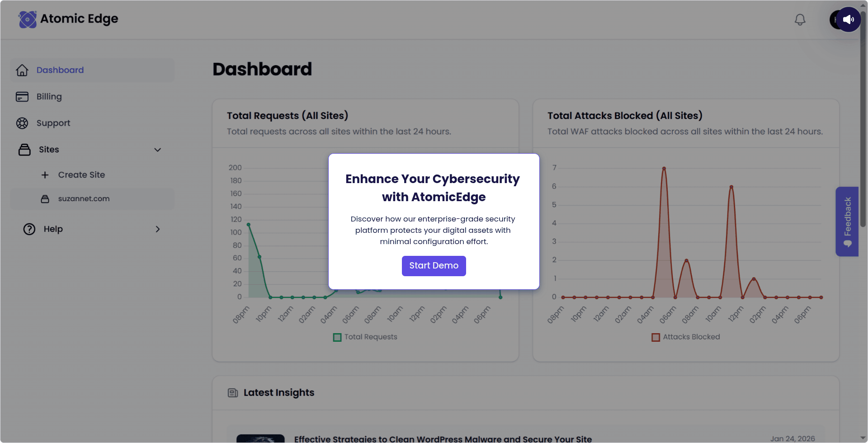The height and width of the screenshot is (443, 868).
Task: Collapse the Sites section chevron
Action: [x=157, y=150]
